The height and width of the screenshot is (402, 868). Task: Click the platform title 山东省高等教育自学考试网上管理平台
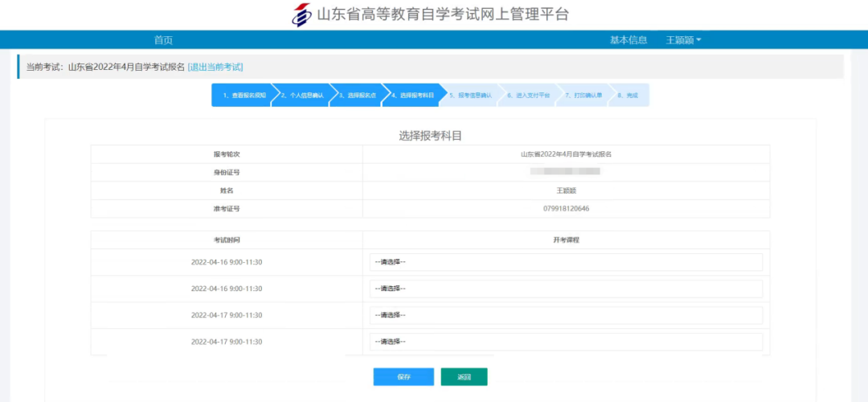443,14
